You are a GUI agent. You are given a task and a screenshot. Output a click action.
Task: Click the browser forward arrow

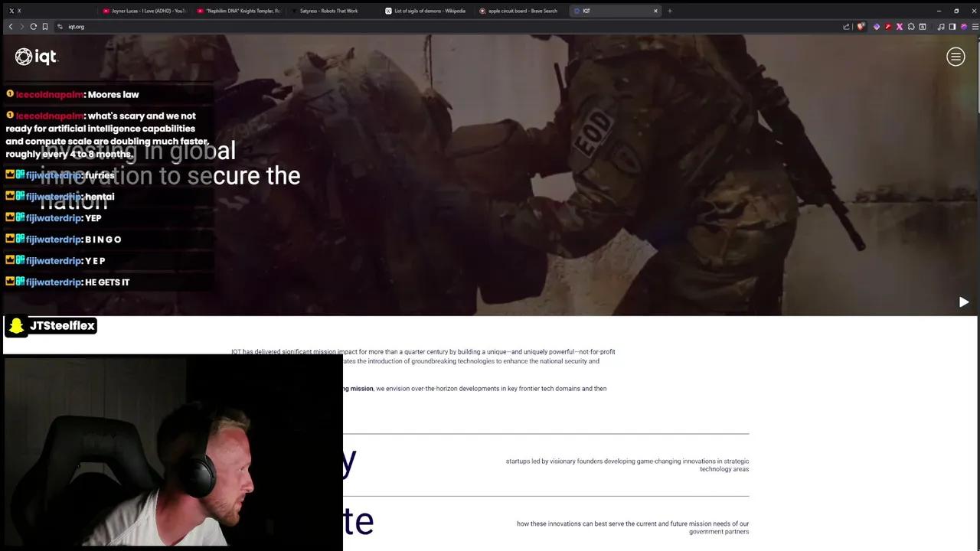21,27
